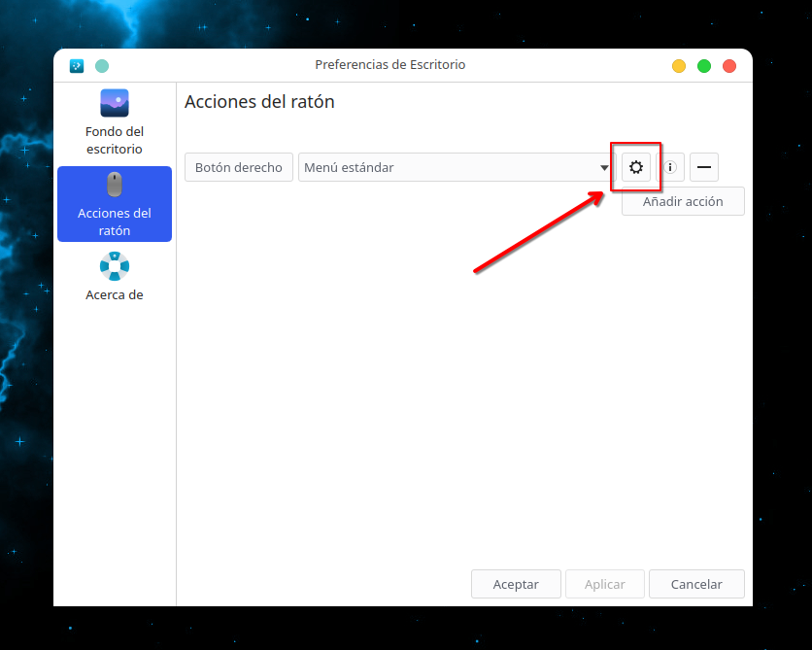This screenshot has width=812, height=650.
Task: Remove the action with the minus button
Action: (x=704, y=167)
